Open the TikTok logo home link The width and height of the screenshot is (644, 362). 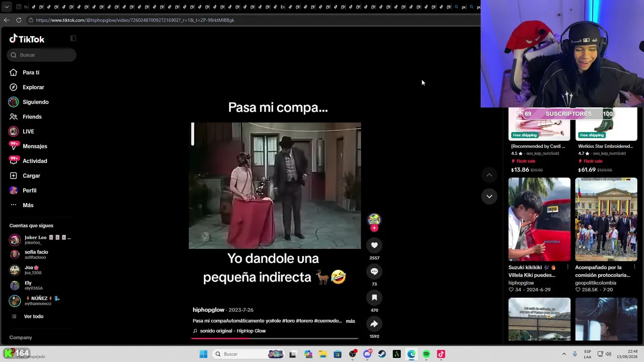click(x=27, y=39)
